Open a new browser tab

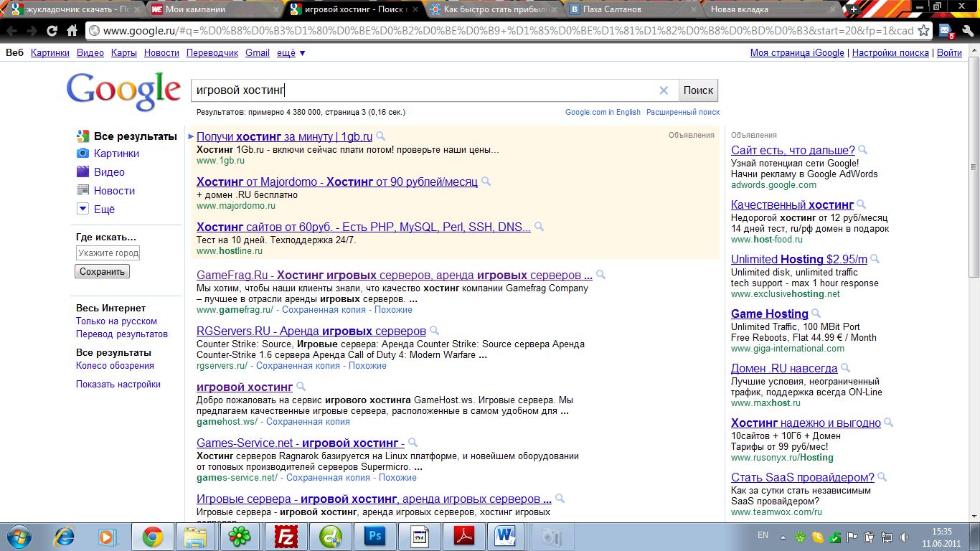pyautogui.click(x=853, y=9)
